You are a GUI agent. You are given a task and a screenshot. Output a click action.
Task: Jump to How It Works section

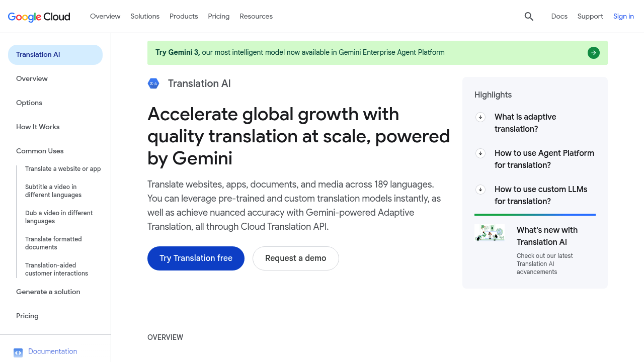click(38, 127)
